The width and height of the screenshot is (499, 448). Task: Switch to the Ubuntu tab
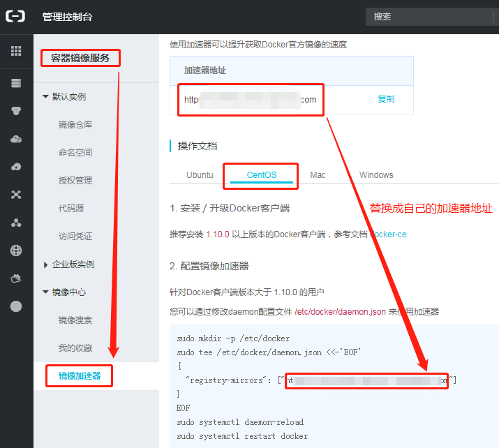coord(200,175)
